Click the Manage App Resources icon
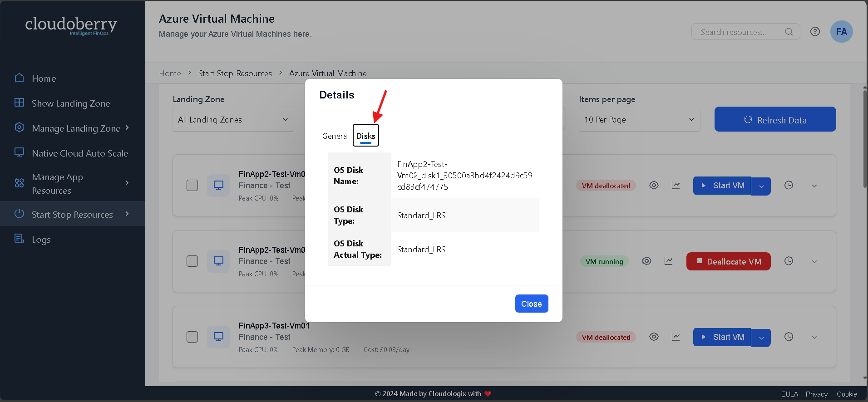Screen dimensions: 868x402 (19, 183)
